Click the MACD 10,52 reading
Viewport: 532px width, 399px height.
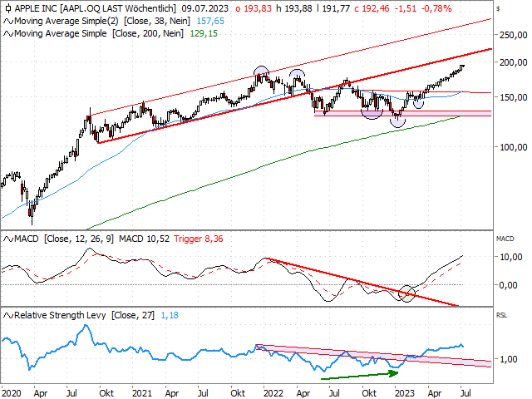click(144, 239)
